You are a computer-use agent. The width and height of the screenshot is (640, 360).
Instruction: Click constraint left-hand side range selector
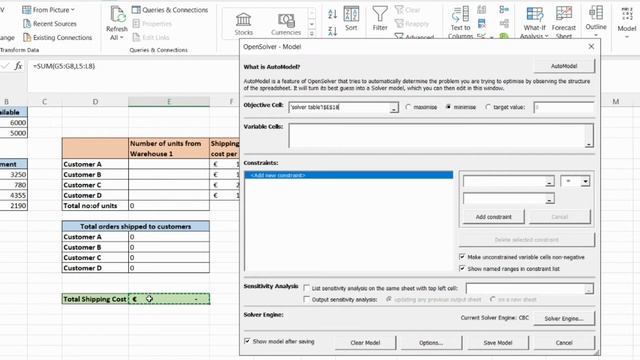coord(550,182)
